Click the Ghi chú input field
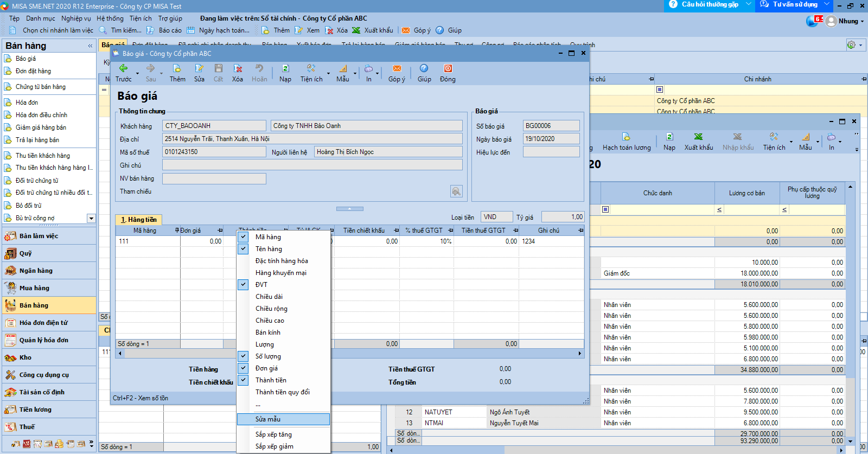This screenshot has width=868, height=454. point(312,165)
